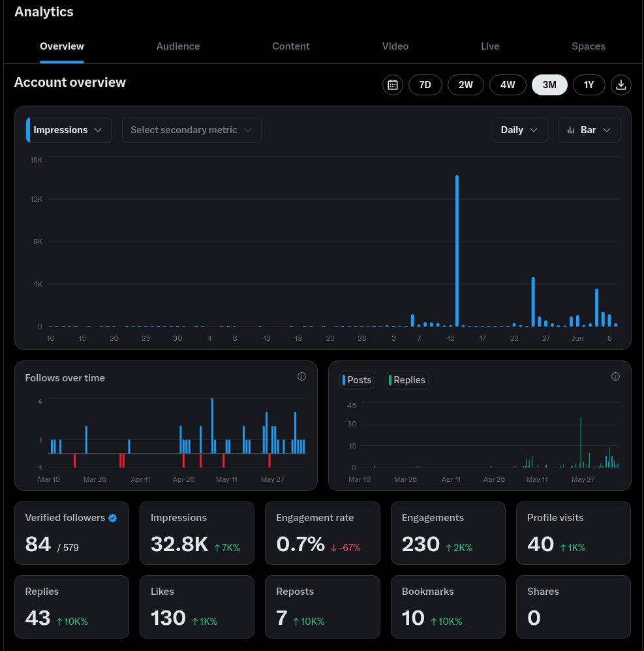Screen dimensions: 644x651
Task: Open the custom date range calendar
Action: 393,85
